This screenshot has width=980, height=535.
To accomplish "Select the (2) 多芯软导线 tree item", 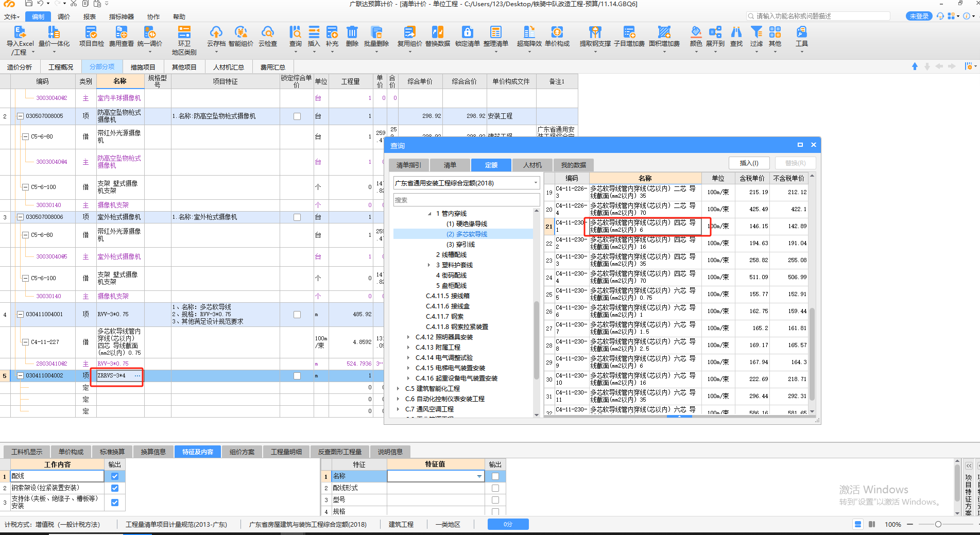I will 467,234.
